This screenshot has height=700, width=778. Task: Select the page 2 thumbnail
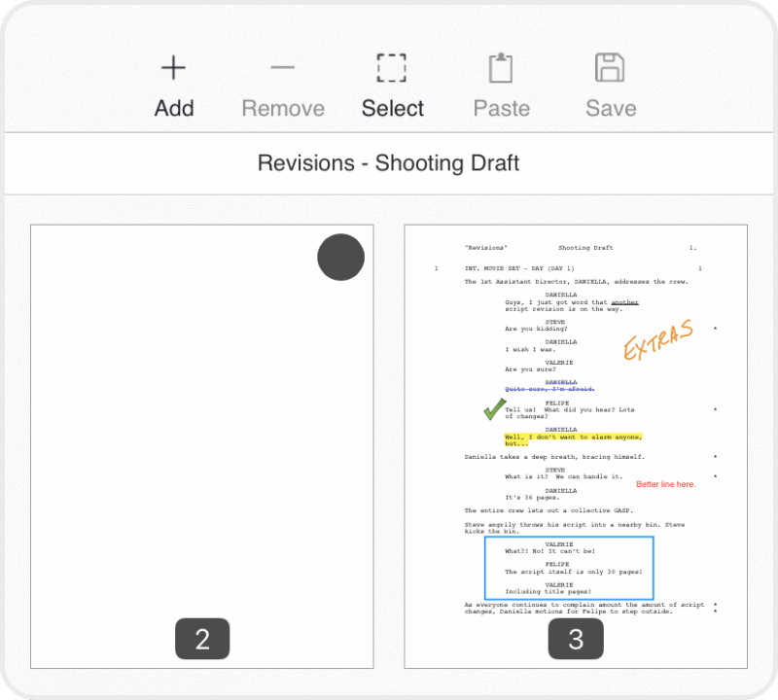click(201, 445)
